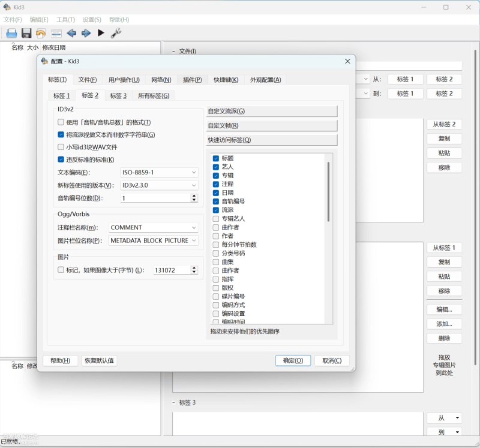Select the 所有标签(G) sub-tab

(154, 96)
